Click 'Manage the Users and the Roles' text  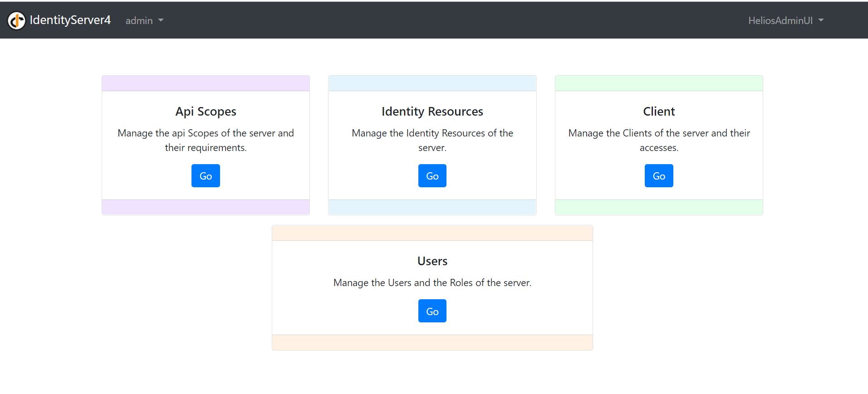[x=432, y=283]
